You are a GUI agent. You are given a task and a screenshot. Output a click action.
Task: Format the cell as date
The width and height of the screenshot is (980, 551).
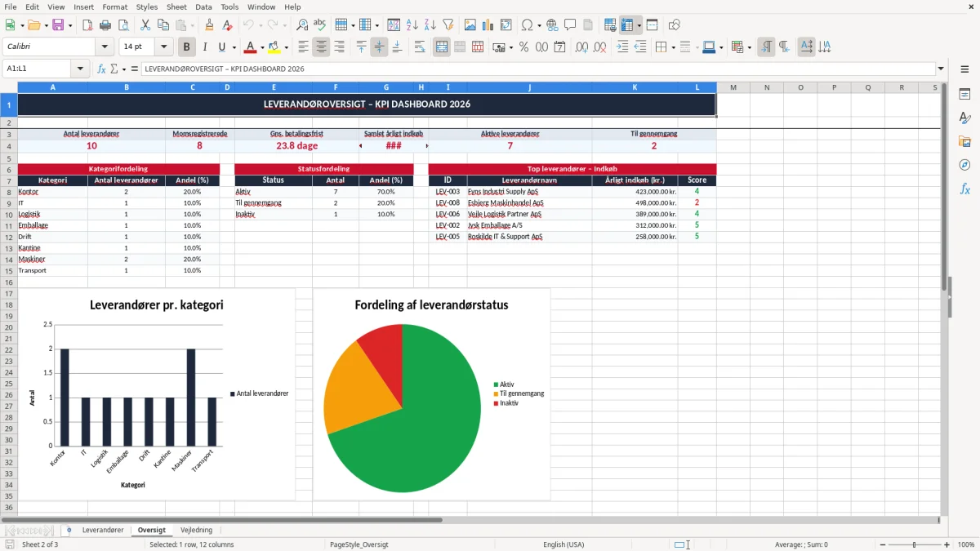coord(559,47)
